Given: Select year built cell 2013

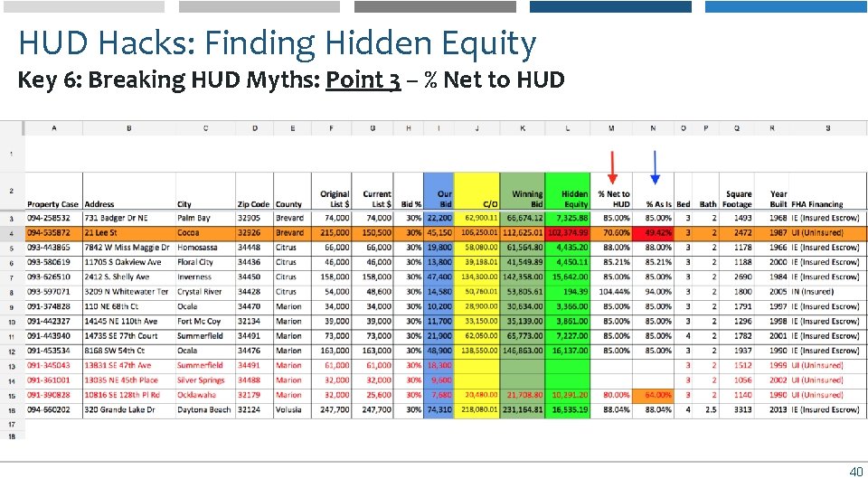Looking at the screenshot, I should point(771,410).
